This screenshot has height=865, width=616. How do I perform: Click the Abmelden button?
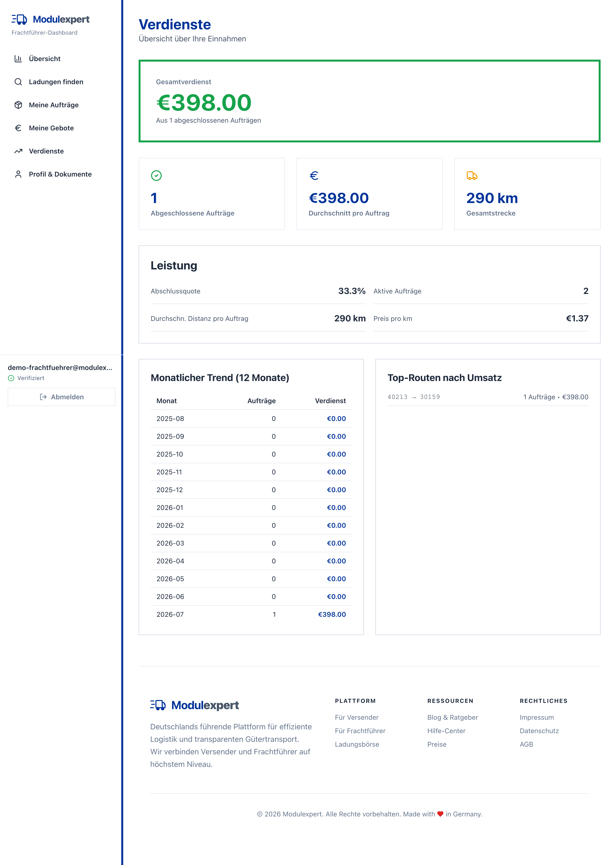(x=61, y=397)
